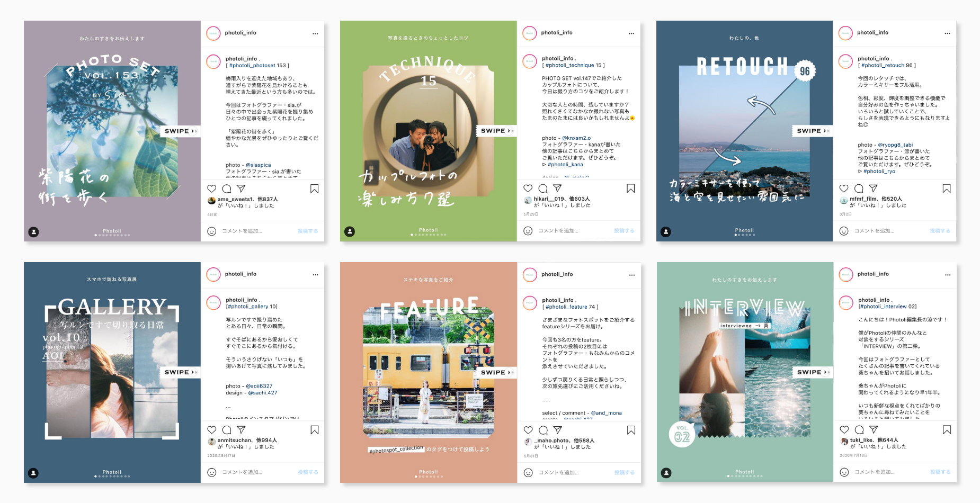The height and width of the screenshot is (503, 980).
Task: Bookmark the INTERVIEW 02 post
Action: [947, 430]
